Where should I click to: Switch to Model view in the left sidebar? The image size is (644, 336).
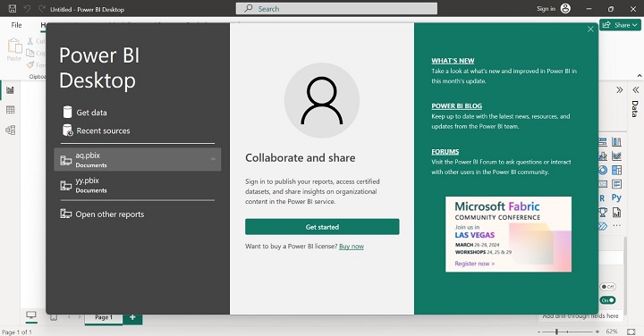tap(10, 130)
